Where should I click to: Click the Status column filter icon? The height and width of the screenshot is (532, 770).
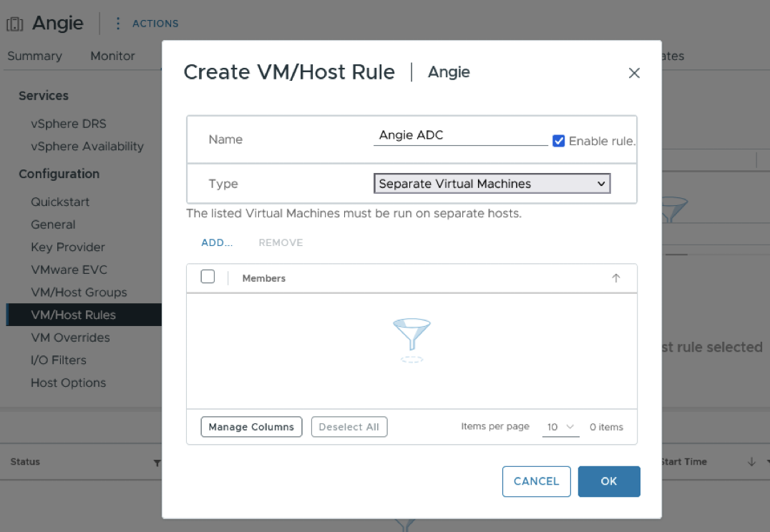pos(157,463)
